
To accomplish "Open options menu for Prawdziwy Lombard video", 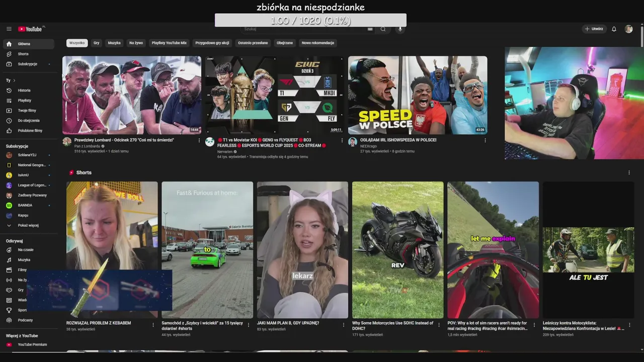I will click(x=199, y=140).
